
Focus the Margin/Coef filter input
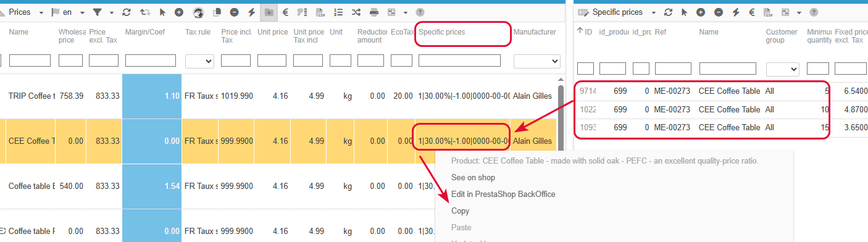151,60
